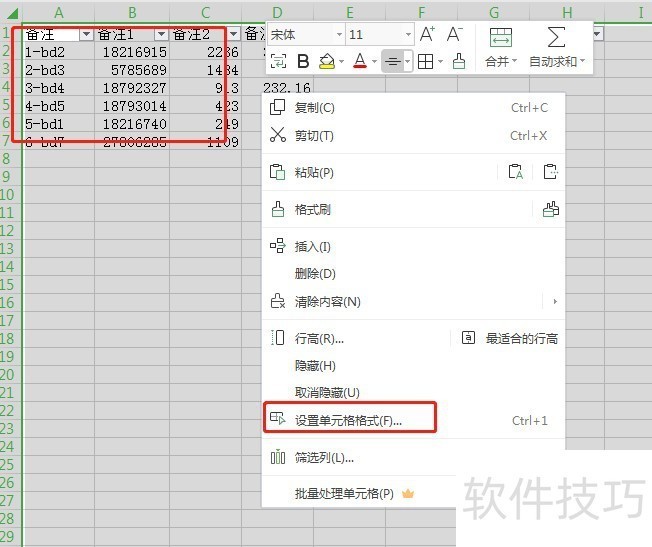The height and width of the screenshot is (547, 652).
Task: Click the center alignment icon in mini toolbar
Action: pos(393,62)
